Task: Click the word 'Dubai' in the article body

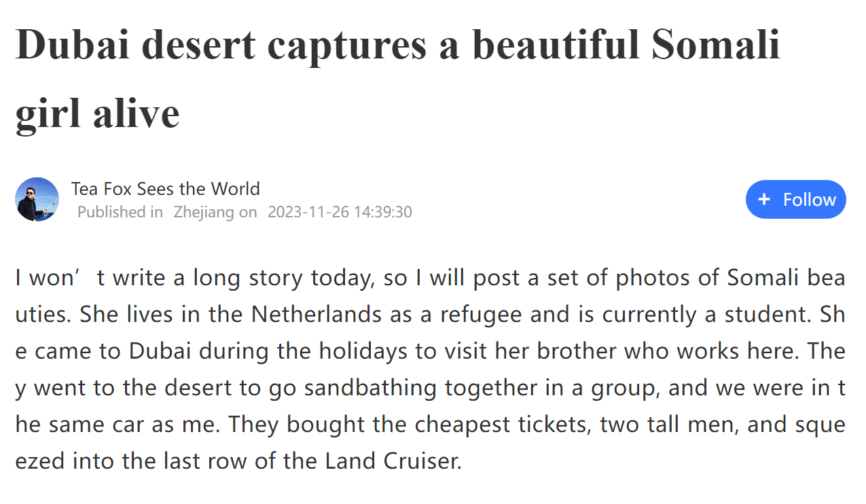Action: point(161,351)
